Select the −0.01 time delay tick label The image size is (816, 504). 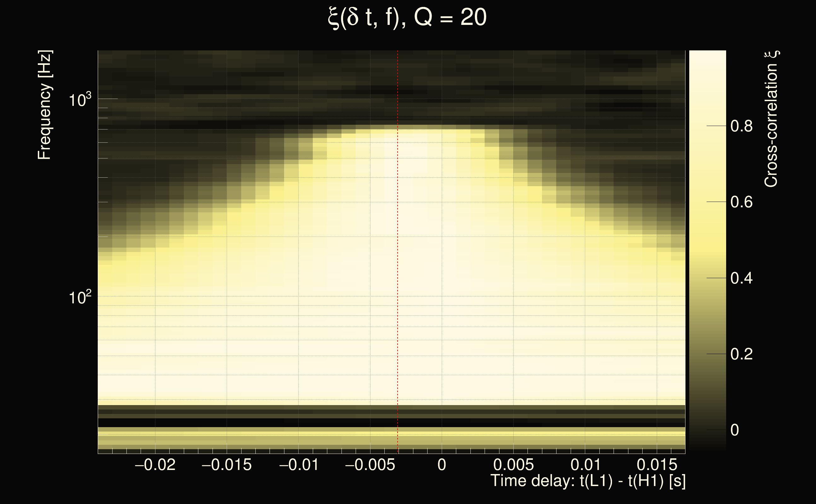299,465
